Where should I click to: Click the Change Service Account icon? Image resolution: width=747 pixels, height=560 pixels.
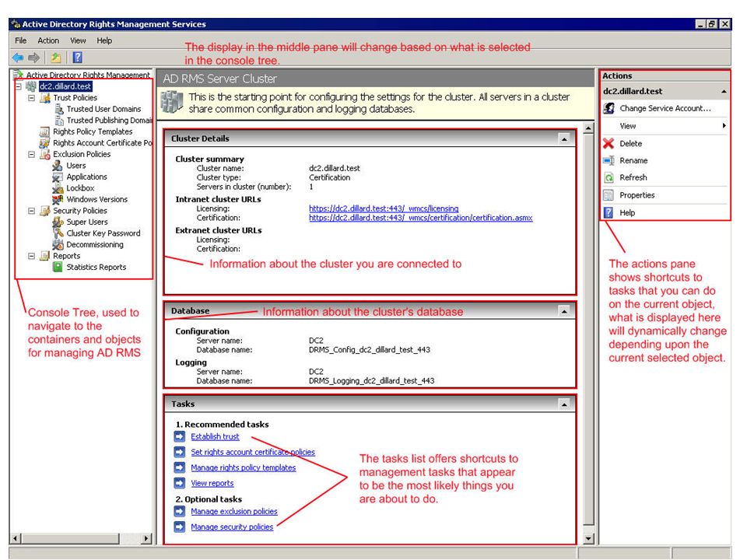608,108
